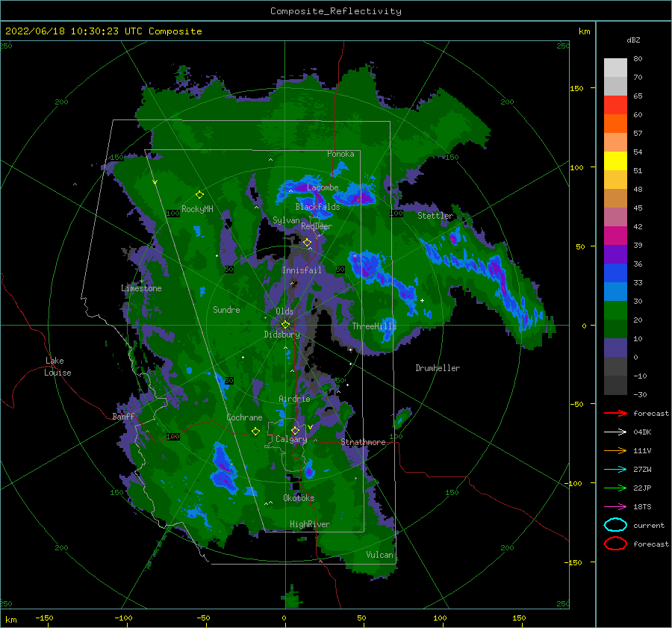Screen dimensions: 672x628
Task: Click the Drumheller city label
Action: (438, 368)
